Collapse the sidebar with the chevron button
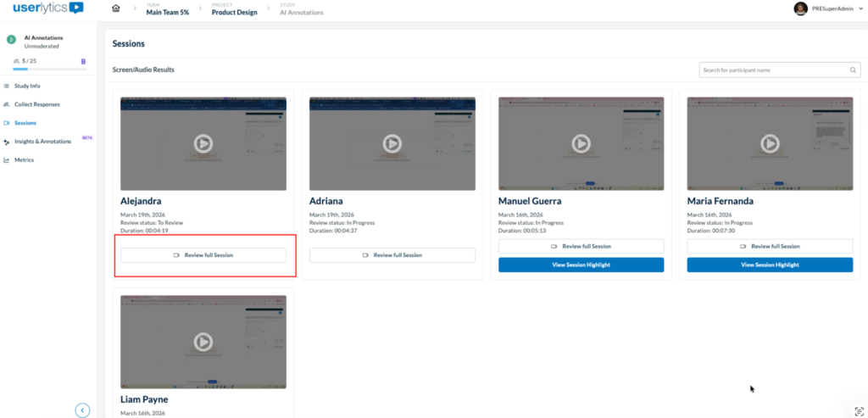The image size is (868, 418). (82, 410)
